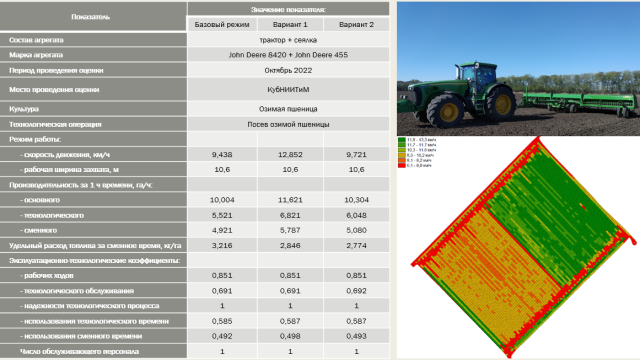Viewport: 640px width, 360px height.
Task: Open the John Deere tractor photo
Action: click(518, 69)
